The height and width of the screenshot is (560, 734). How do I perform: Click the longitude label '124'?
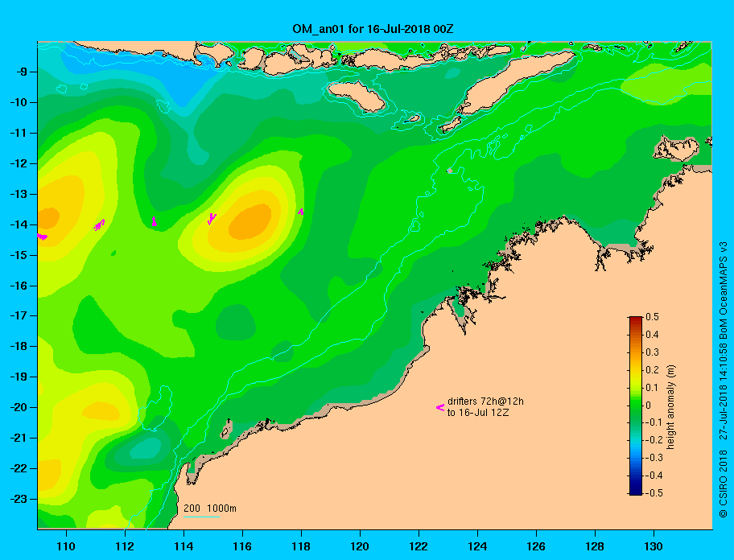(x=477, y=546)
